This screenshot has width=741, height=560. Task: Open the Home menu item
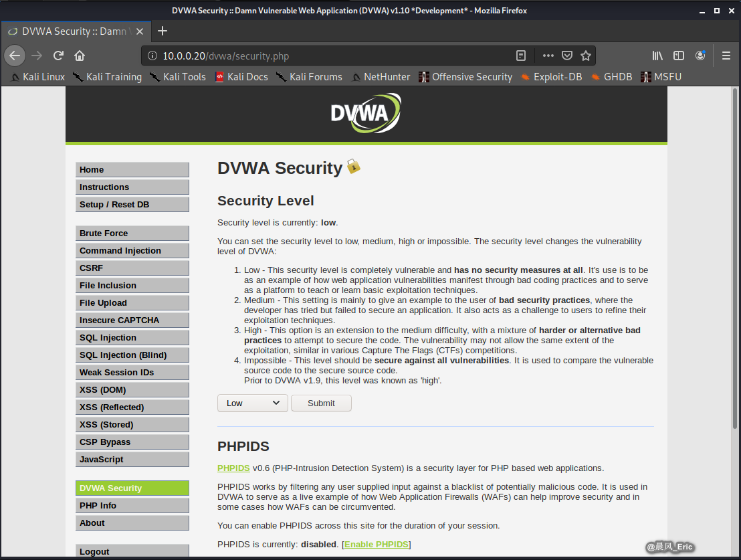[x=132, y=170]
